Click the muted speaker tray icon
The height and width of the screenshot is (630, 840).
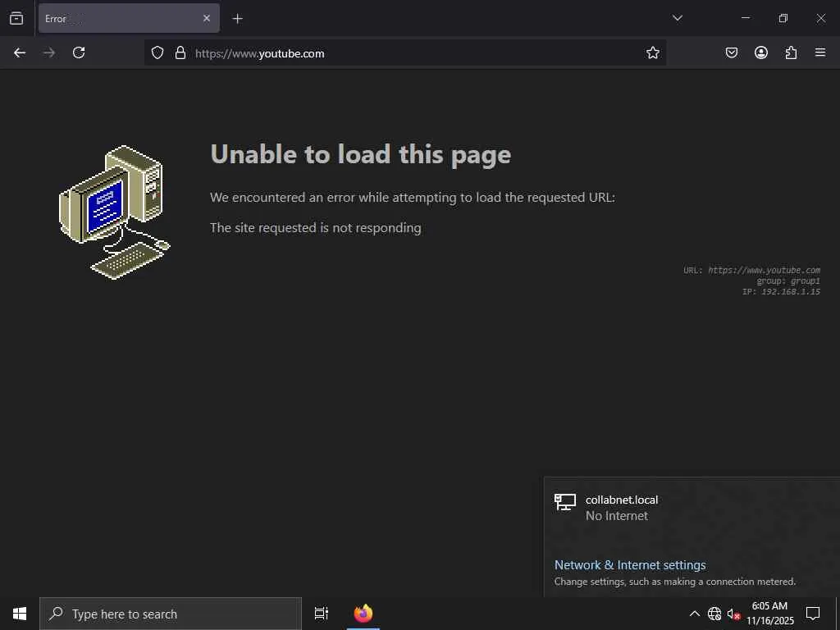click(x=733, y=614)
